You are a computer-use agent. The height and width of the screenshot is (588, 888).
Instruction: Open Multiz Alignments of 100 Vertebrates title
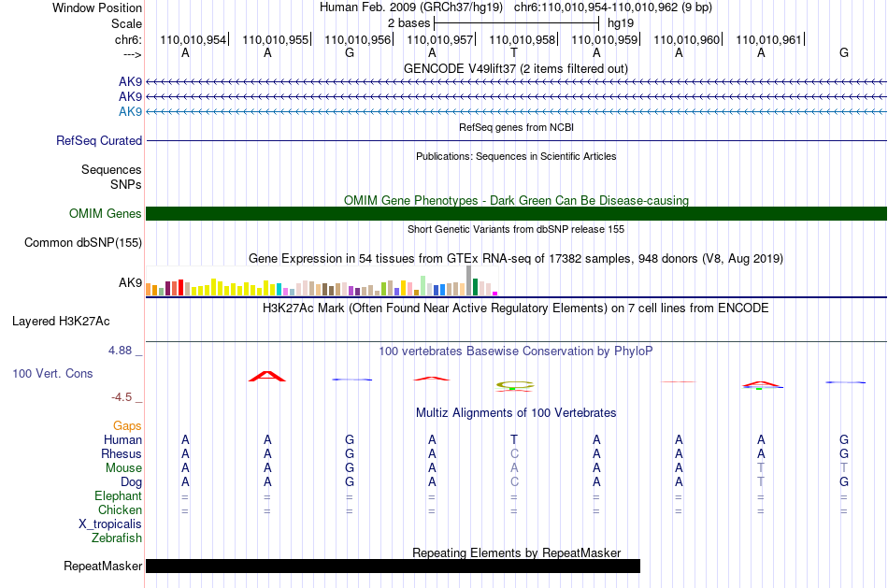[516, 413]
